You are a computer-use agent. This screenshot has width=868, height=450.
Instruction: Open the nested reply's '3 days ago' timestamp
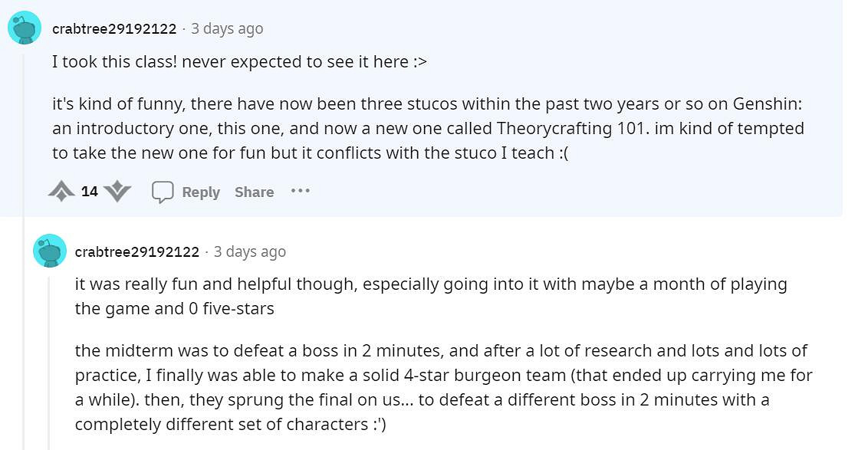(x=249, y=251)
